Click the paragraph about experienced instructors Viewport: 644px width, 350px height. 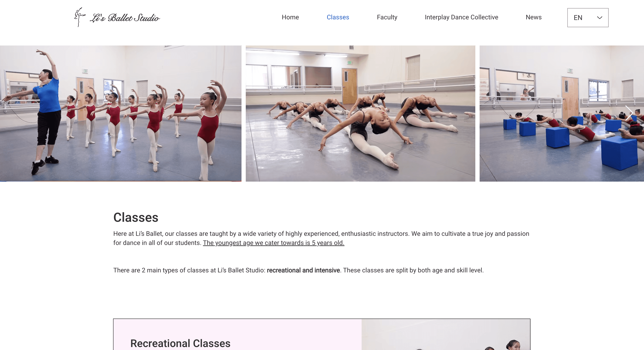321,238
